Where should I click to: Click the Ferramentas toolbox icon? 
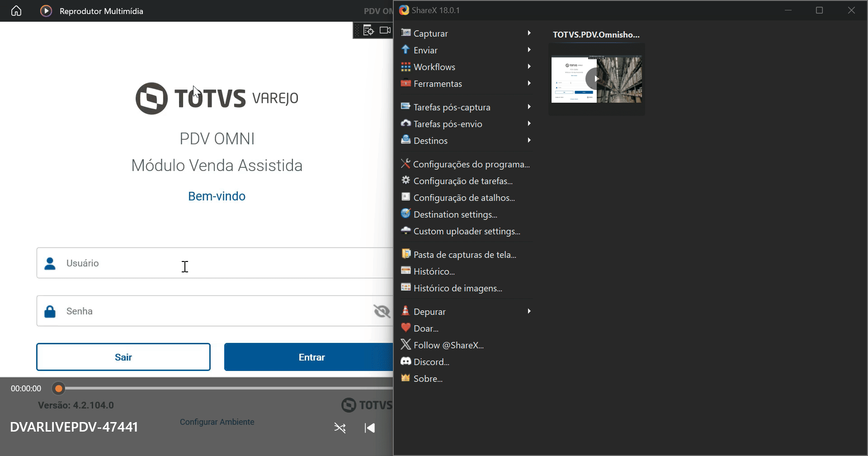coord(406,83)
